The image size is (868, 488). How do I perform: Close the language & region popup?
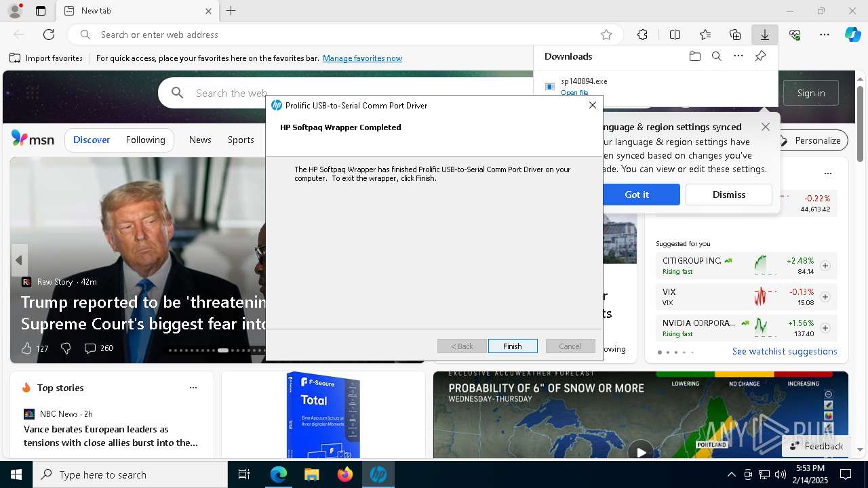pos(766,127)
